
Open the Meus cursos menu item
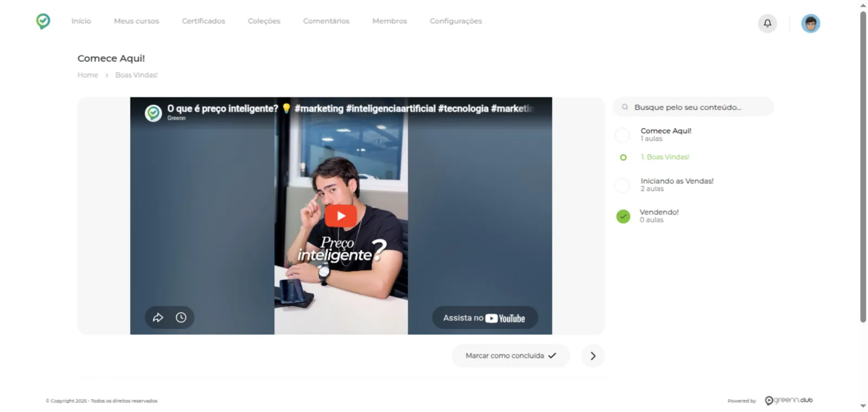pyautogui.click(x=137, y=21)
